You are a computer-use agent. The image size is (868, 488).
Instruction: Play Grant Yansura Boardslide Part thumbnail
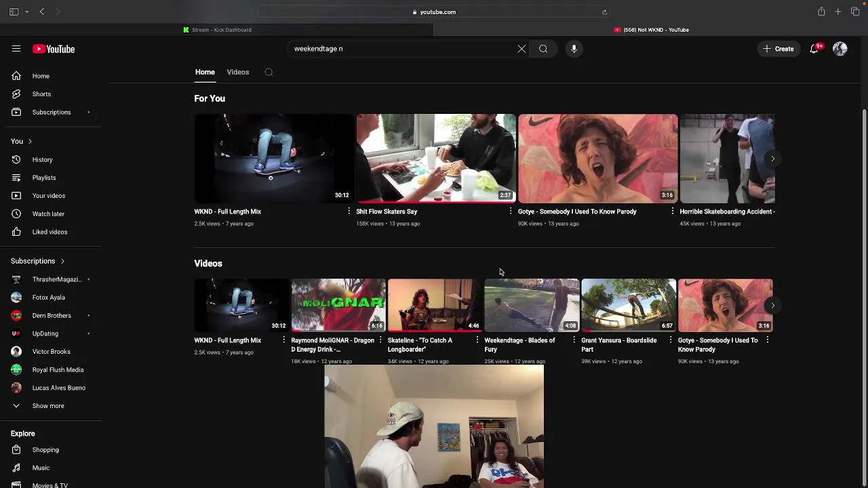pos(629,305)
